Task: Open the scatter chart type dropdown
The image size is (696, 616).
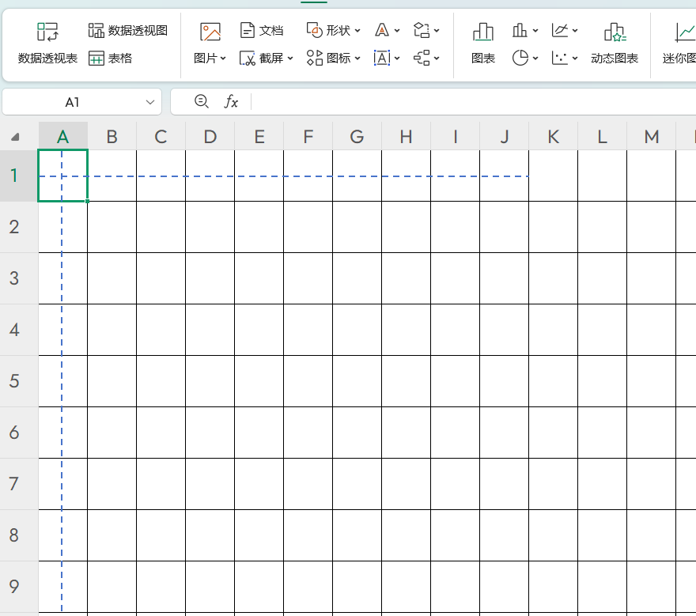Action: tap(575, 59)
